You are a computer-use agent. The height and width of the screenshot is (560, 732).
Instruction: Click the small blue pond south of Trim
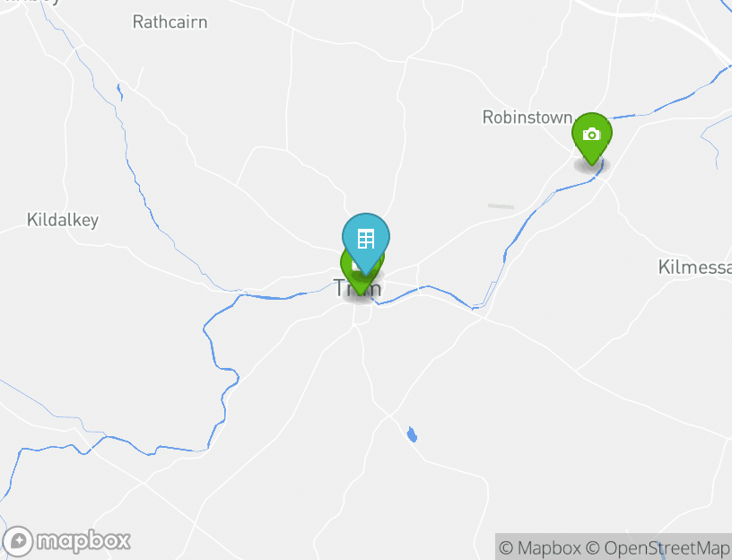pyautogui.click(x=411, y=434)
